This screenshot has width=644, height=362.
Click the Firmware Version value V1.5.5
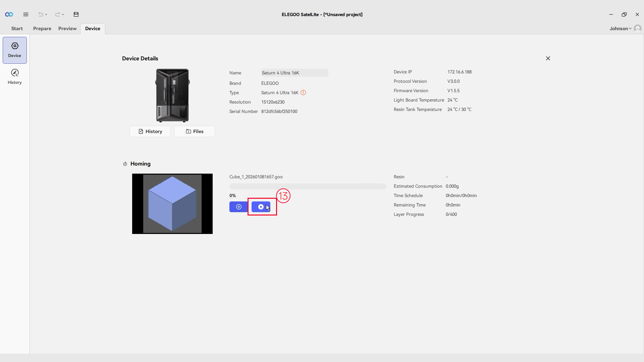[453, 90]
